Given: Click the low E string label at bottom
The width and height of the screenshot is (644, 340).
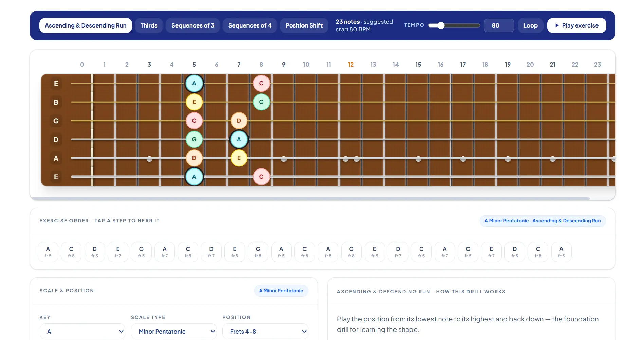Looking at the screenshot, I should point(56,177).
